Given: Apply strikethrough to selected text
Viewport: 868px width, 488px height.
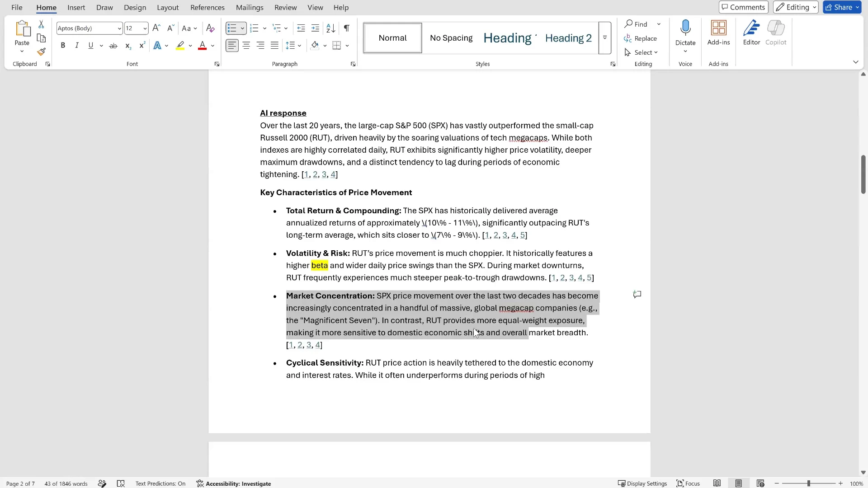Looking at the screenshot, I should click(x=113, y=46).
